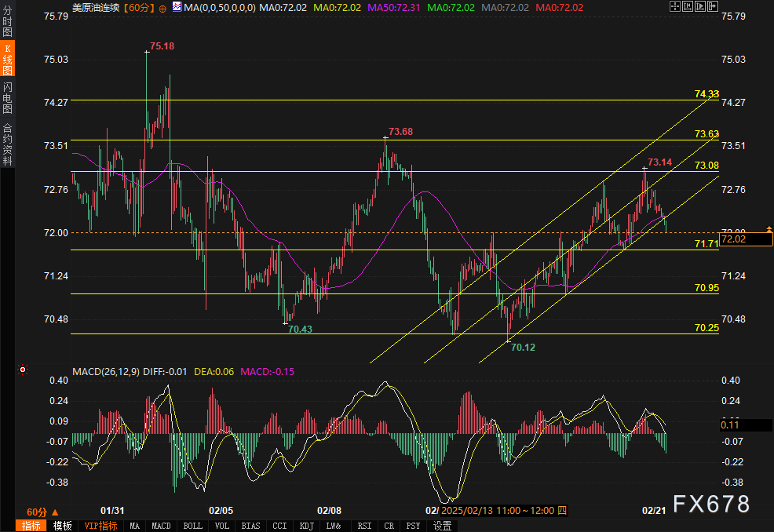Select the 模板 tab
The image size is (774, 532).
click(x=62, y=526)
